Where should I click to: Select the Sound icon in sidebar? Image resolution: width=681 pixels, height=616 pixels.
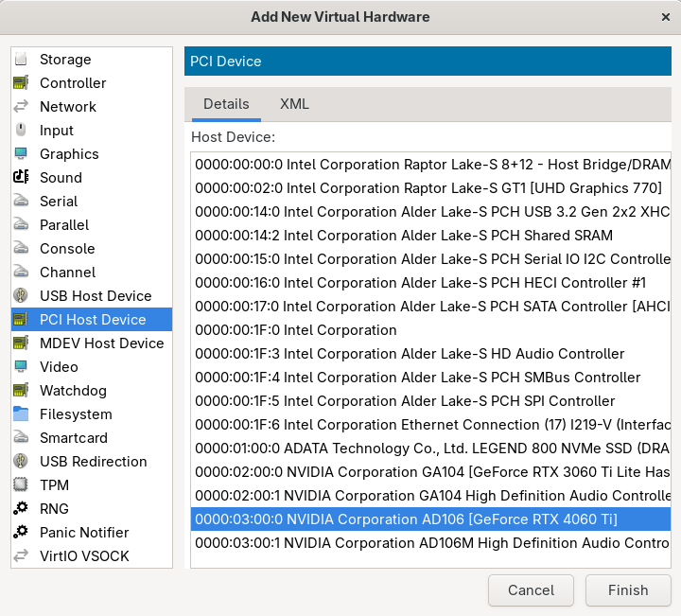click(21, 178)
